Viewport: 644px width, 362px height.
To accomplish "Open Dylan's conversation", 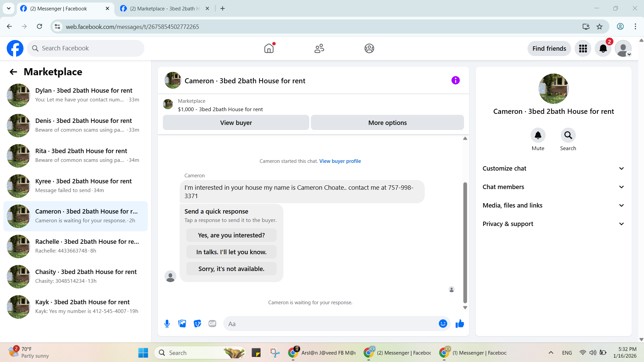I will pos(76,95).
